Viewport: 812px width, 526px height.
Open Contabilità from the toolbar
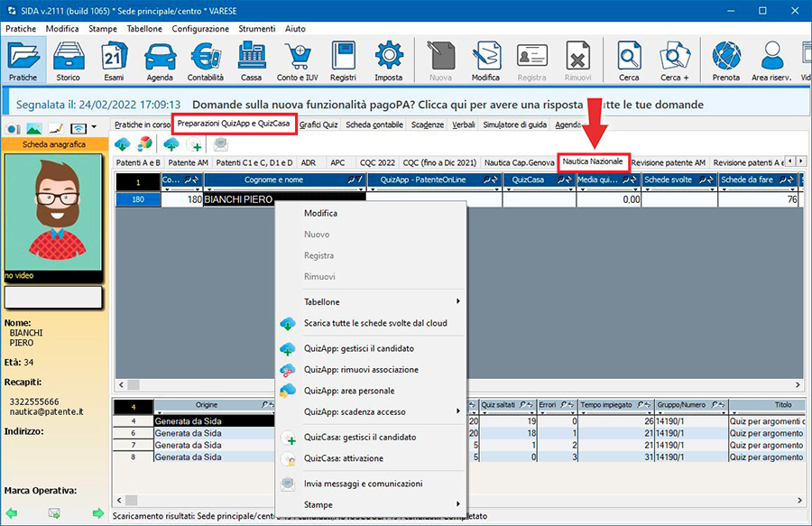206,61
